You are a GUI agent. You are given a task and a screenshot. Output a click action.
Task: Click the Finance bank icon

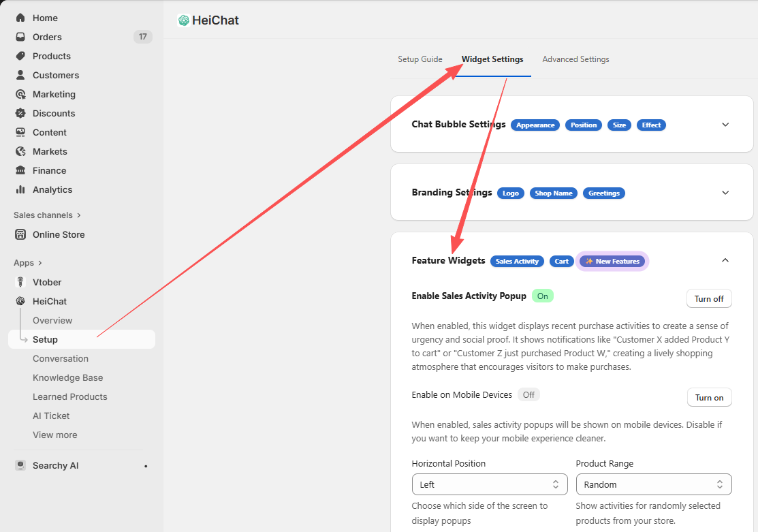(x=20, y=170)
